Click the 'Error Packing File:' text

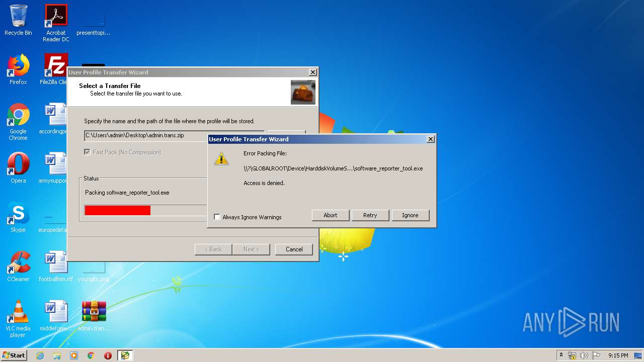[265, 153]
